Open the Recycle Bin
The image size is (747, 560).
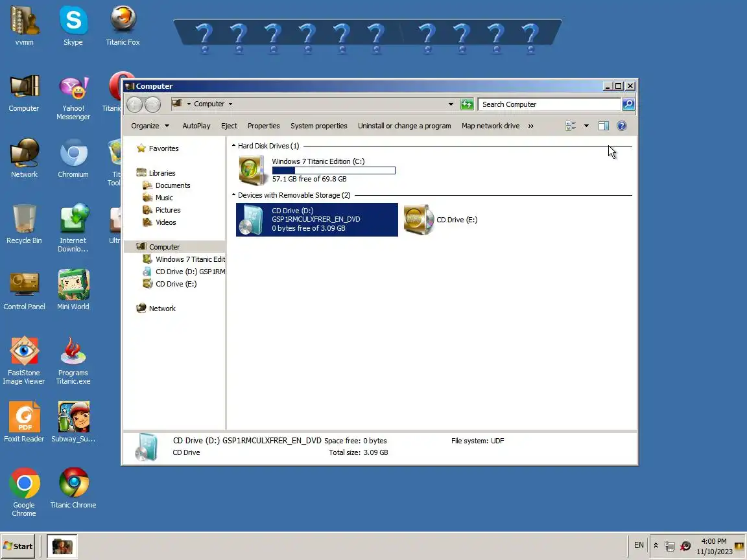(x=24, y=224)
